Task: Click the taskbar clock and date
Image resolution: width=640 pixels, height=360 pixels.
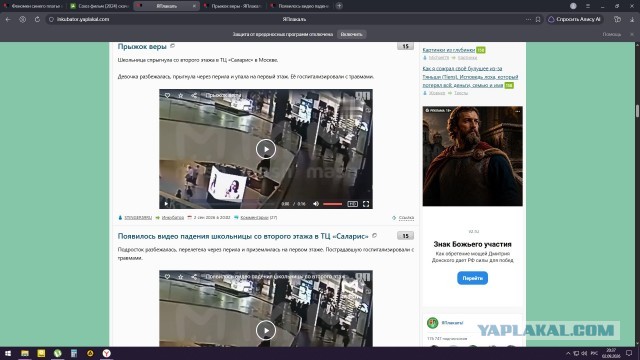Action: point(611,353)
